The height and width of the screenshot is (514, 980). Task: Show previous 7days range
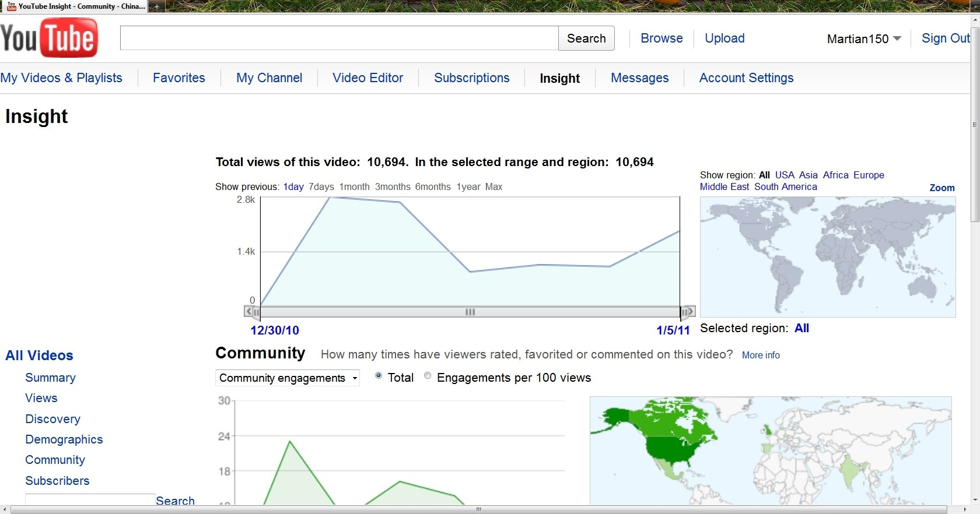tap(321, 186)
